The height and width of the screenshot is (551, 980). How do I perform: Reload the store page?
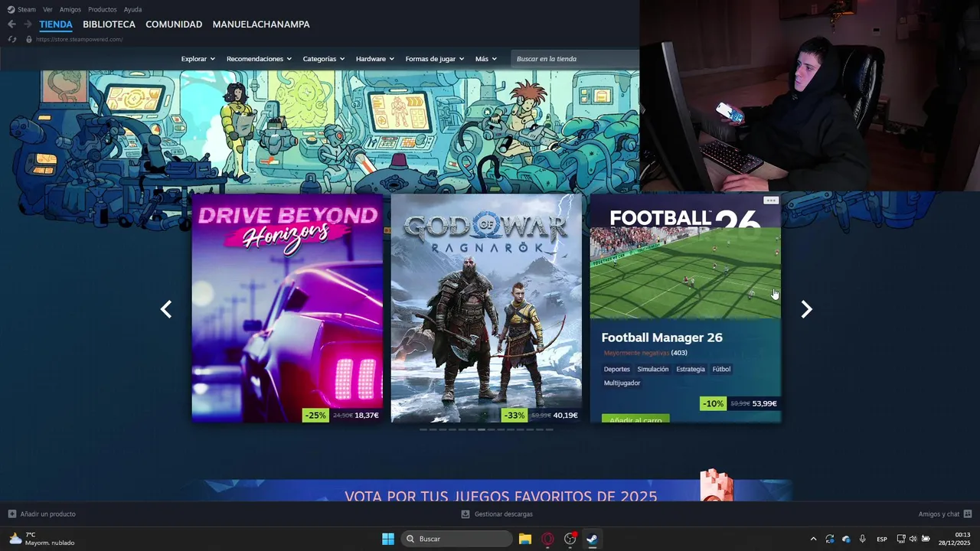pos(12,39)
